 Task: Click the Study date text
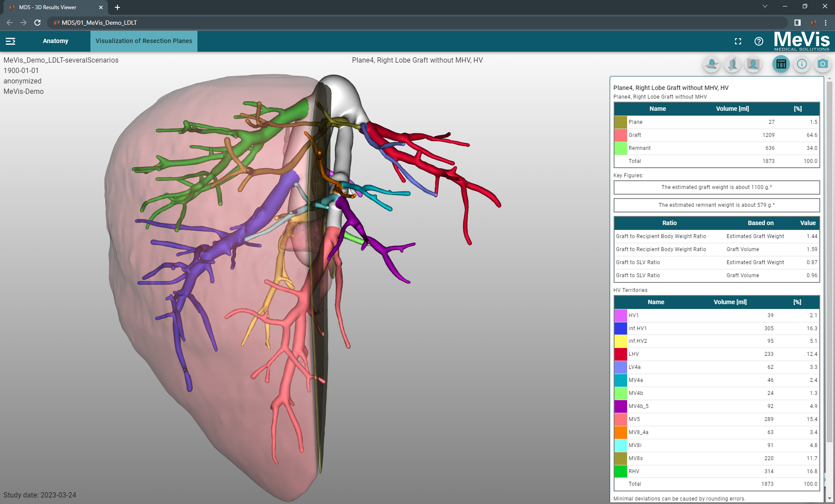click(x=40, y=495)
